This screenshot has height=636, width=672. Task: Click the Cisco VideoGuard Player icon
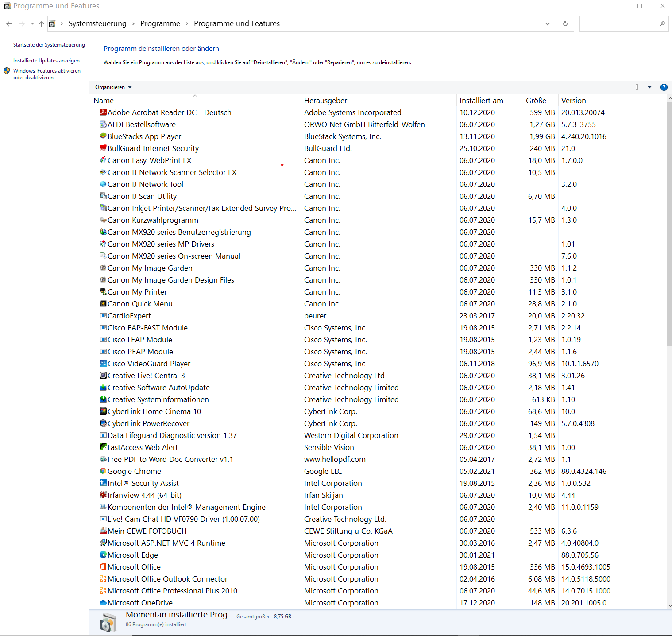click(x=103, y=363)
